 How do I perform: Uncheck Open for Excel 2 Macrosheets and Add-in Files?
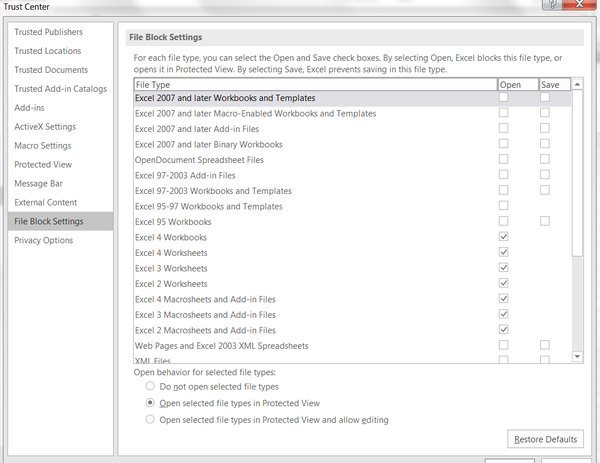click(504, 329)
